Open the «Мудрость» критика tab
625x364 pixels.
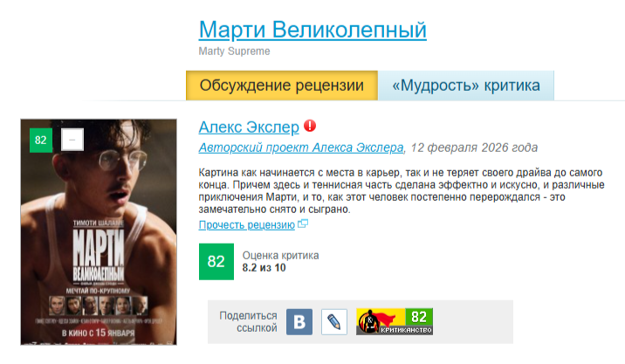(x=466, y=86)
